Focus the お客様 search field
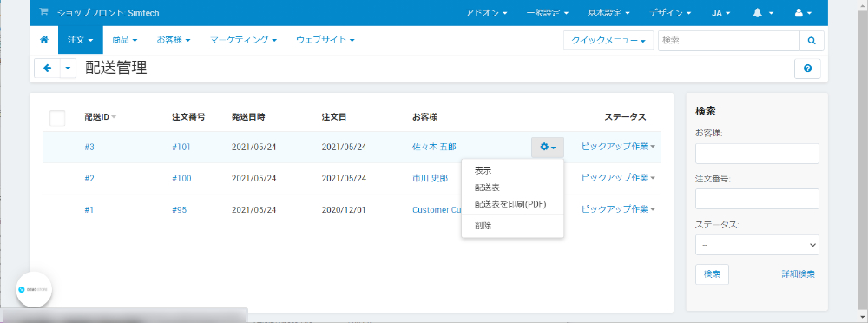Viewport: 868px width, 323px height. (x=757, y=154)
